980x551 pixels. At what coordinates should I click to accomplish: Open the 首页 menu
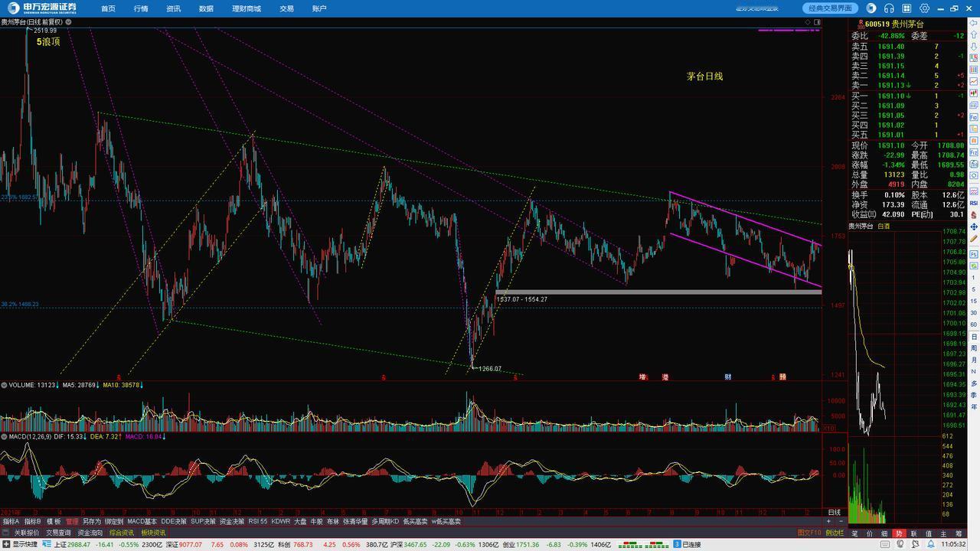coord(108,8)
